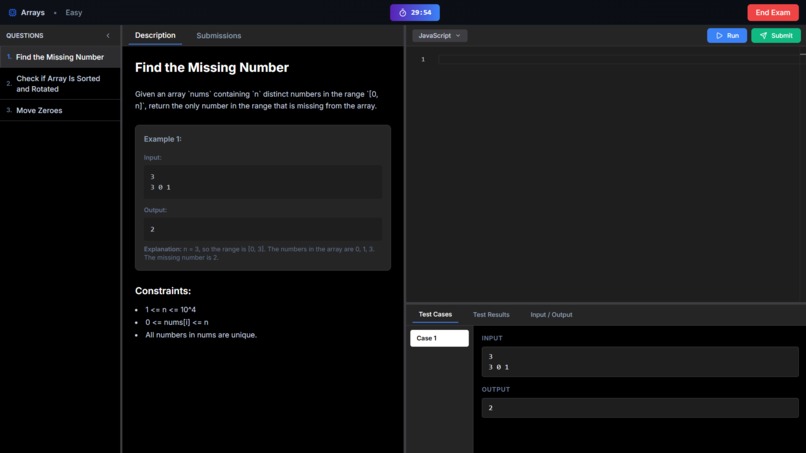Submit the solution
Viewport: 806px width, 453px height.
pyautogui.click(x=776, y=35)
